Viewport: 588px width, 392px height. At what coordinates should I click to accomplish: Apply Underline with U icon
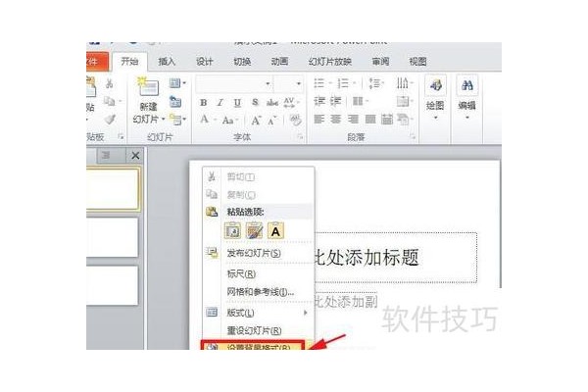[237, 102]
